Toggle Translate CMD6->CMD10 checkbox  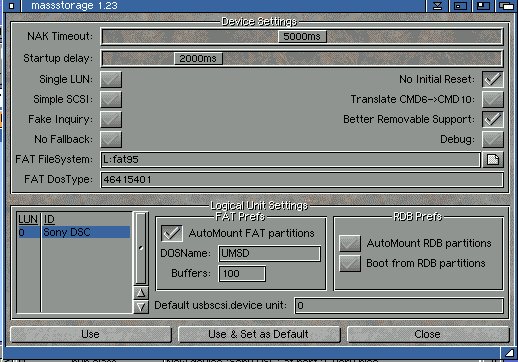coord(493,99)
